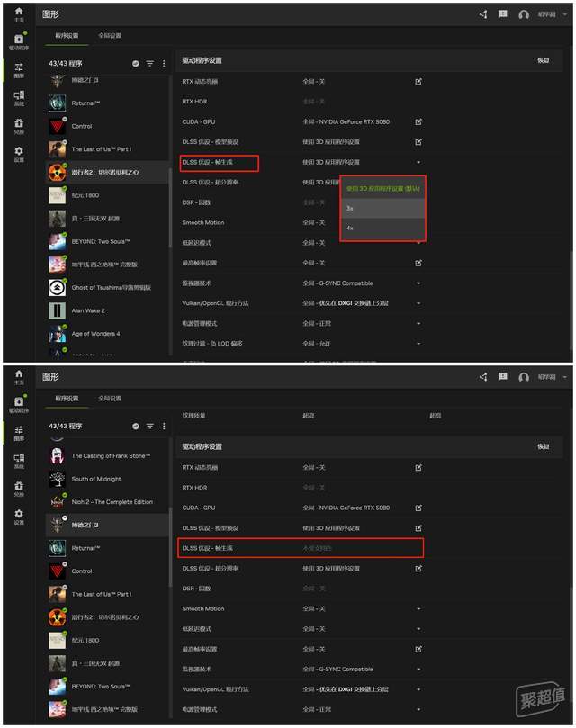This screenshot has width=576, height=728.
Task: Edit 最高帧率设置 in the bottom window
Action: click(x=418, y=649)
